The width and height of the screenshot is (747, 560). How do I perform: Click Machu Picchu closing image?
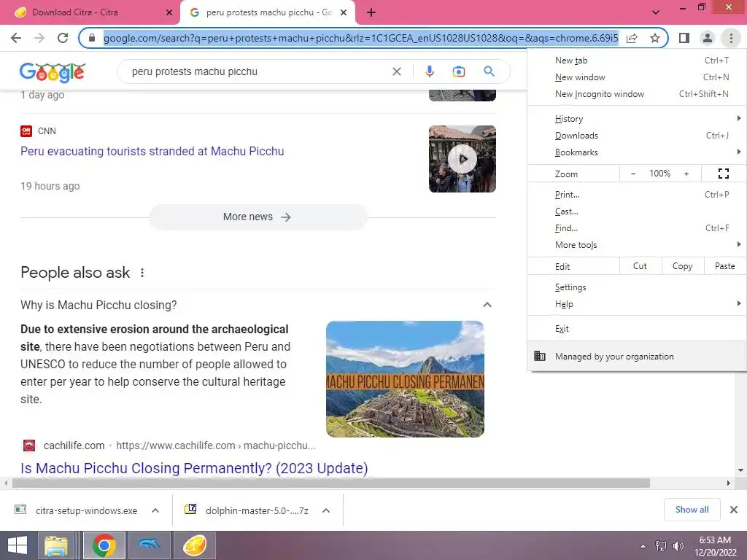[x=405, y=379]
